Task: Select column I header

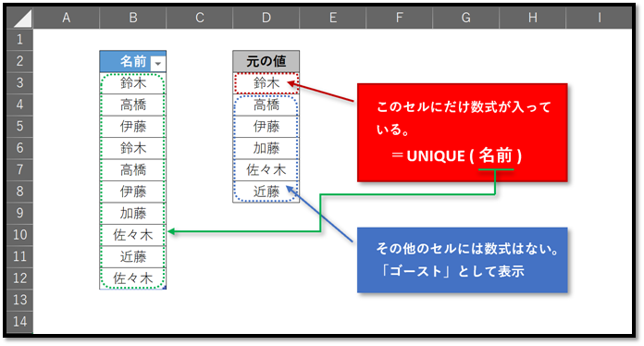Action: coord(600,18)
